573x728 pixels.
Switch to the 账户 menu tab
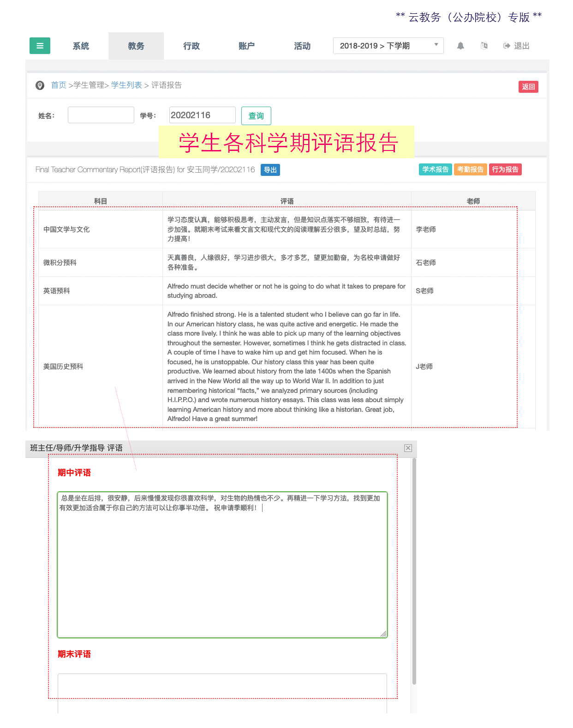tap(247, 46)
